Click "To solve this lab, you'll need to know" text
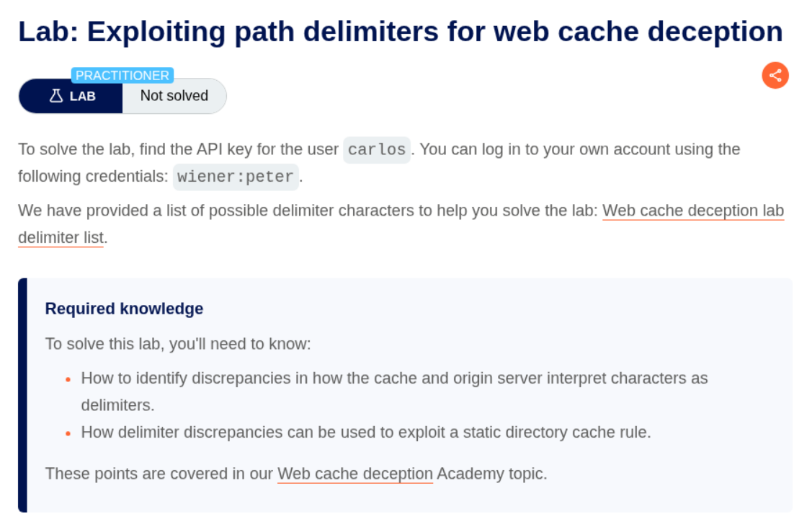 coord(177,343)
